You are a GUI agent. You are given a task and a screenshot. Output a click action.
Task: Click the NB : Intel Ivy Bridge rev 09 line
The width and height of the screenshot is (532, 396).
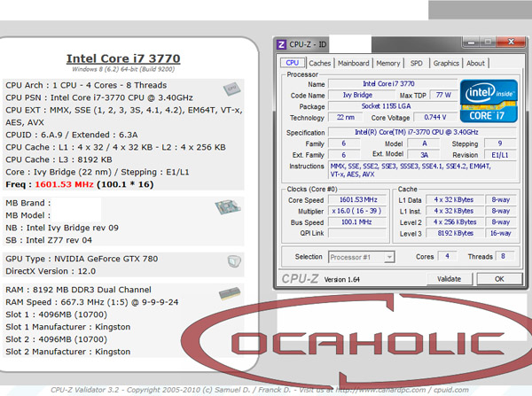62,228
